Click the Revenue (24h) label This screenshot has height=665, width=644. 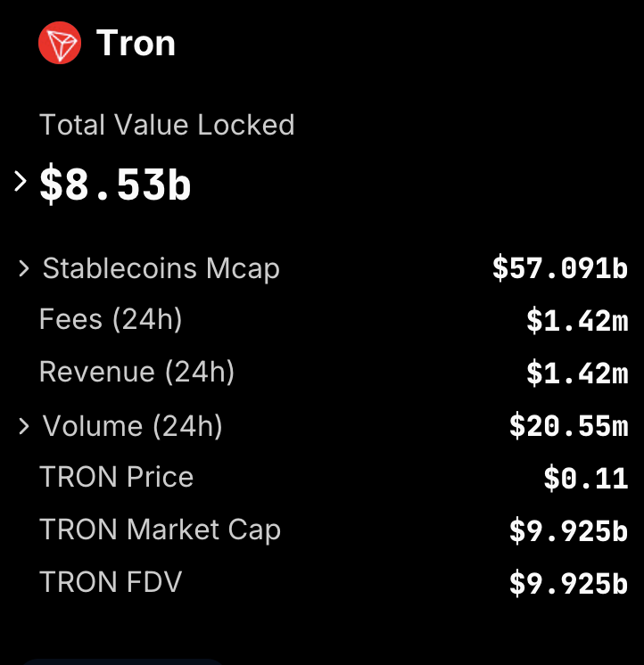(x=136, y=372)
